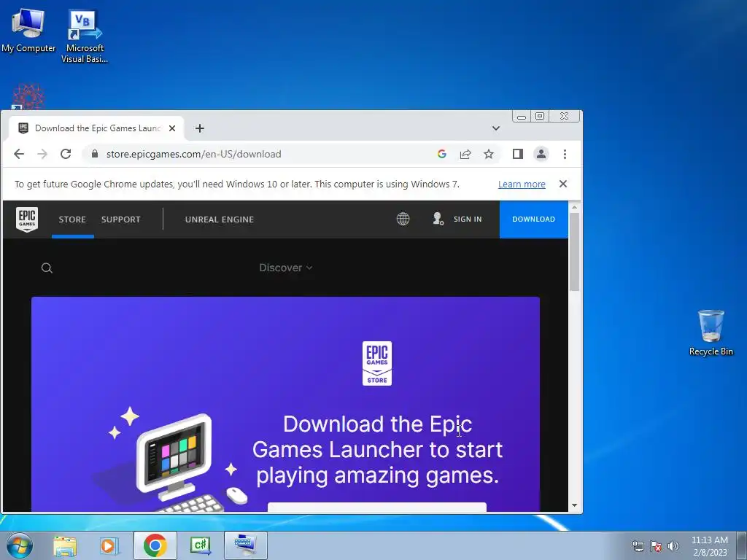The image size is (747, 560).
Task: Expand the Discover dropdown
Action: click(x=286, y=268)
